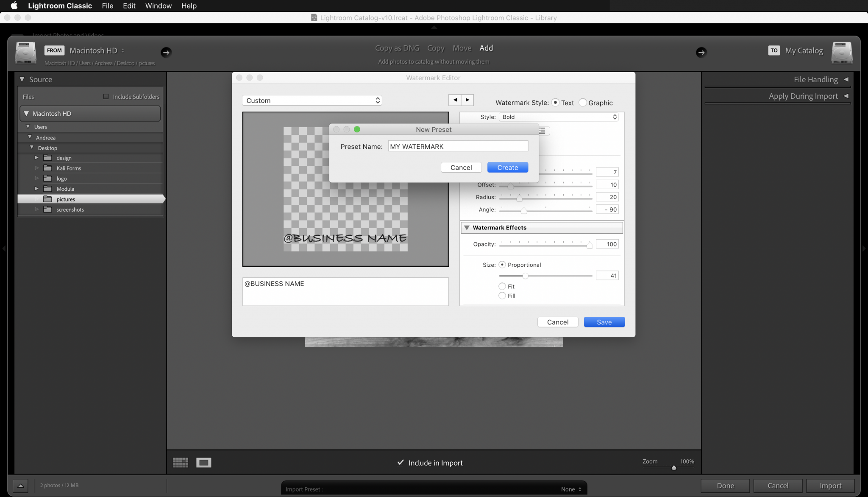Switch to Loupe view in the import filmstrip
This screenshot has height=497, width=868.
coord(203,462)
